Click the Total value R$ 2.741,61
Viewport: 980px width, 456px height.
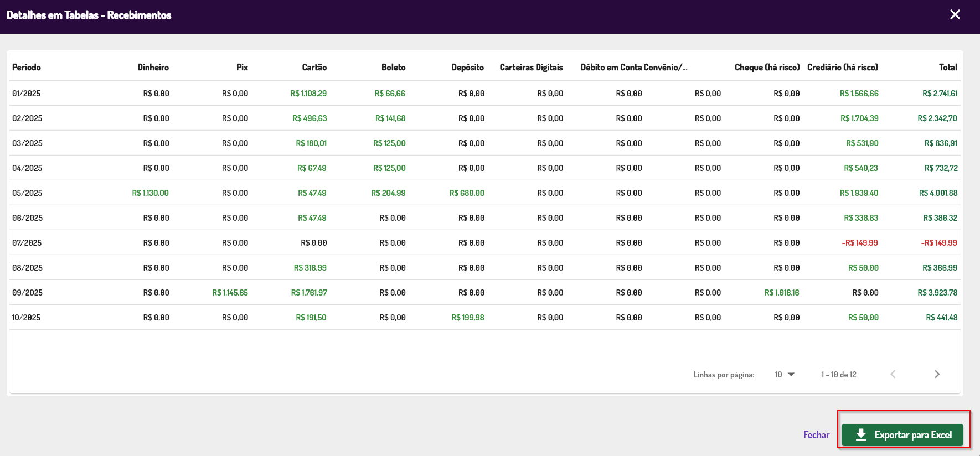pyautogui.click(x=940, y=94)
